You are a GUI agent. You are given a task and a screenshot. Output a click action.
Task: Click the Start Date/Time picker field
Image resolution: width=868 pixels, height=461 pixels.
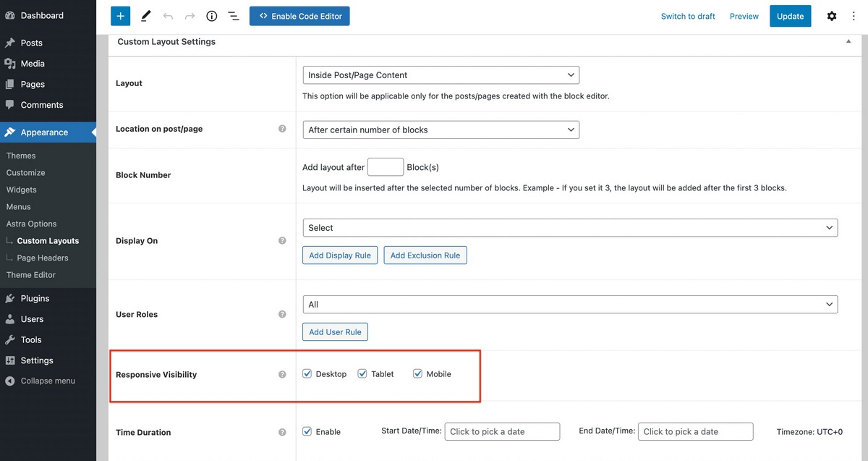(x=502, y=431)
